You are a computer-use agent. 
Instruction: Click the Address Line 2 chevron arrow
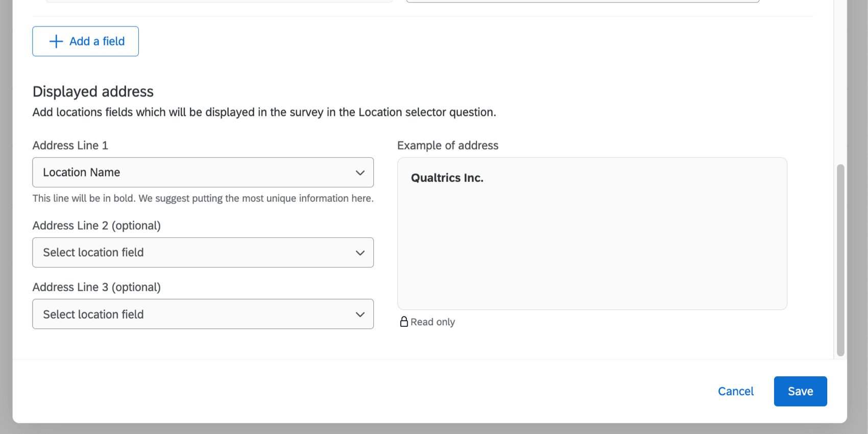[x=360, y=253]
